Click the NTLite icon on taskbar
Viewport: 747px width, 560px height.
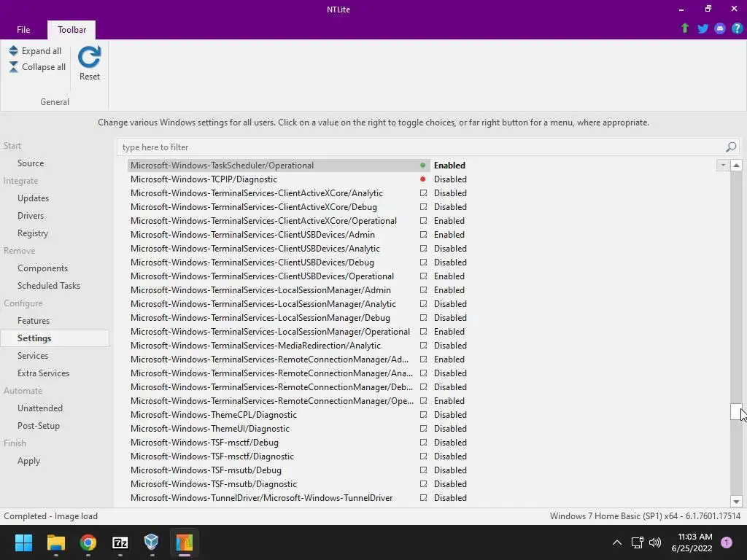coord(185,542)
